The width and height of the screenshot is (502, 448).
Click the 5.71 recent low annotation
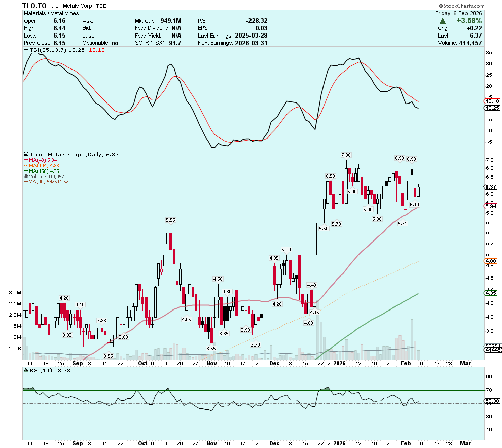click(x=402, y=224)
